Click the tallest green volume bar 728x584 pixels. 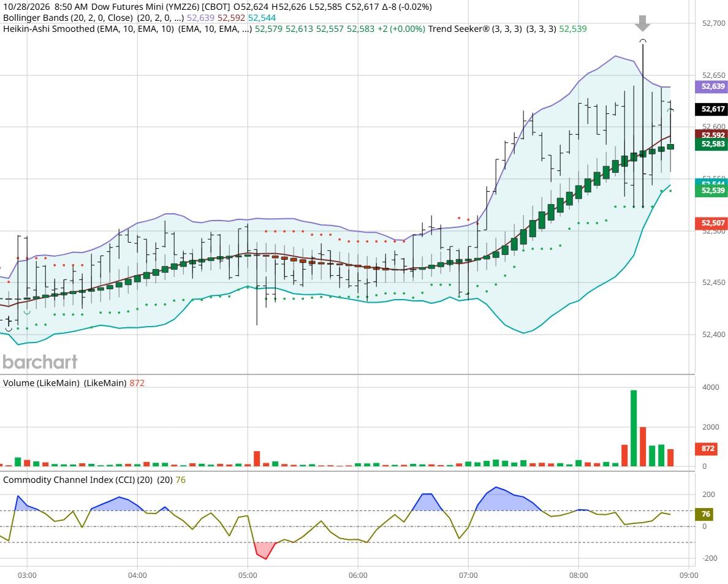(634, 428)
